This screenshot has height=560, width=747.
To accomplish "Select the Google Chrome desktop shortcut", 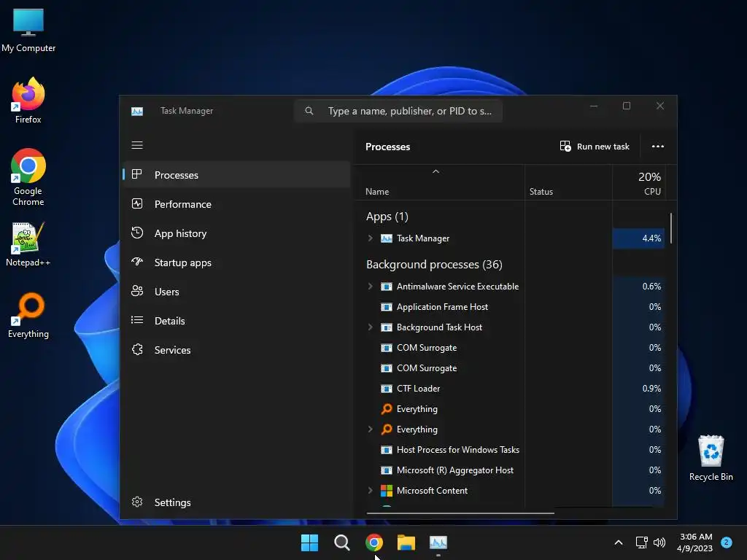I will tap(28, 177).
